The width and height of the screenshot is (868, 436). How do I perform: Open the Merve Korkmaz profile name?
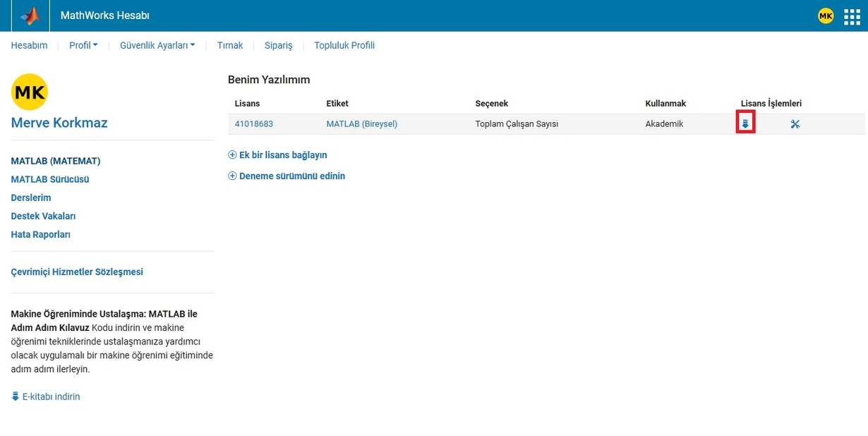pos(59,123)
